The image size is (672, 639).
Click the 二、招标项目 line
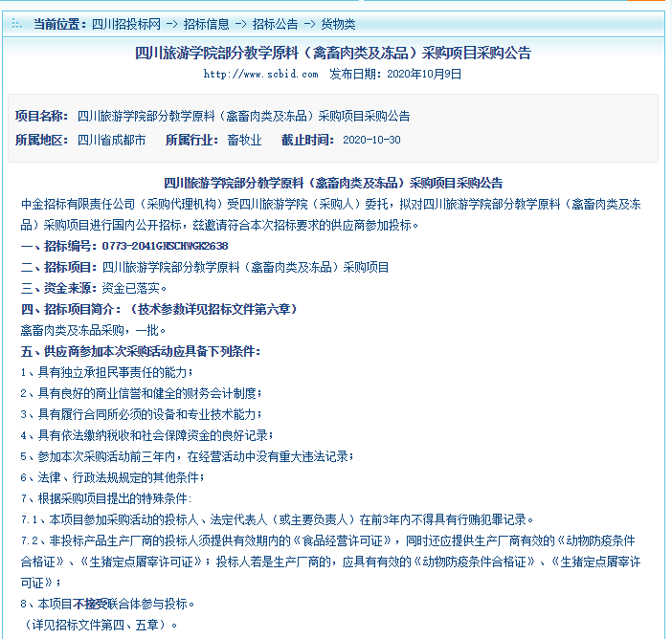coord(205,267)
